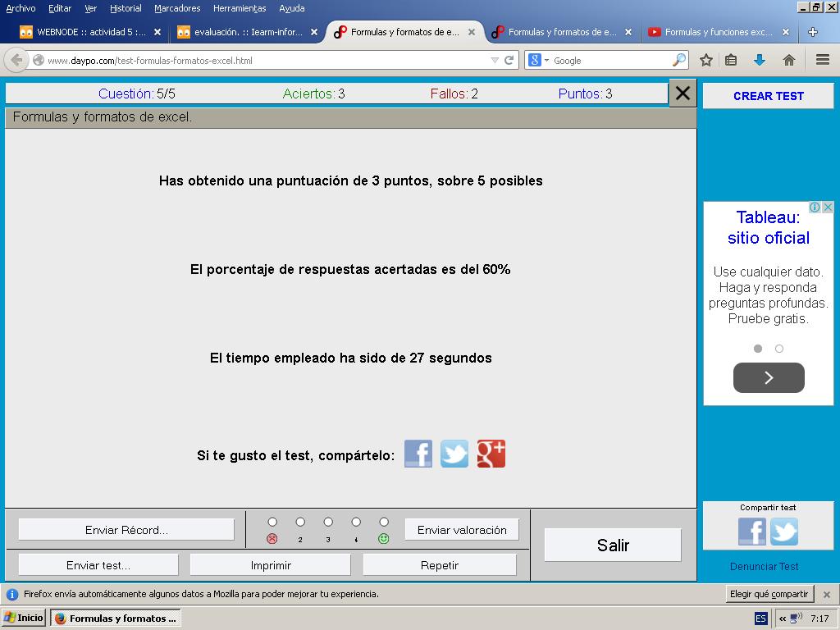Open the Firefox hamburger menu
This screenshot has height=630, width=840.
click(822, 60)
